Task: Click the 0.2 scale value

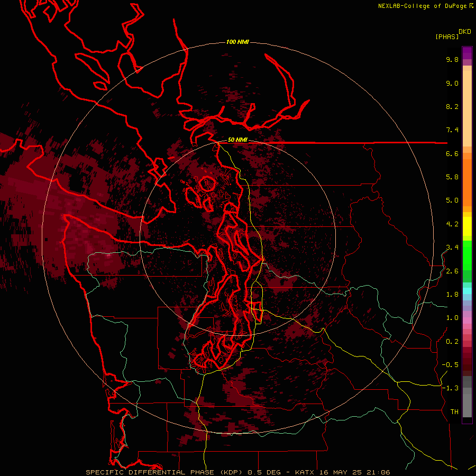Action: 452,342
